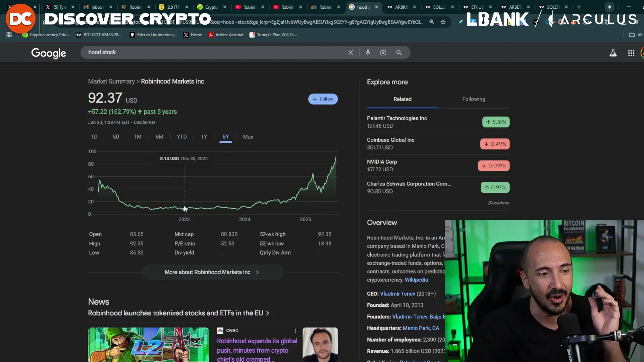The width and height of the screenshot is (644, 362).
Task: Open CNBC Robinhood expands global push article
Action: [257, 350]
